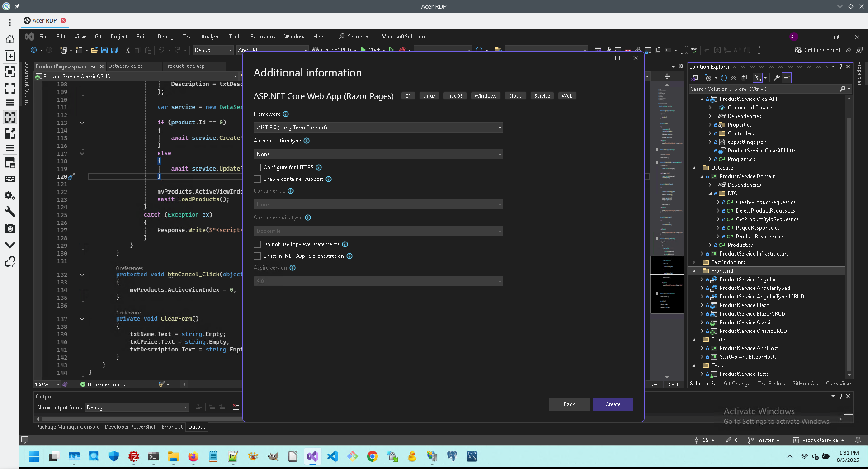Click the Solution Explorer Properties wrench icon

click(x=777, y=78)
